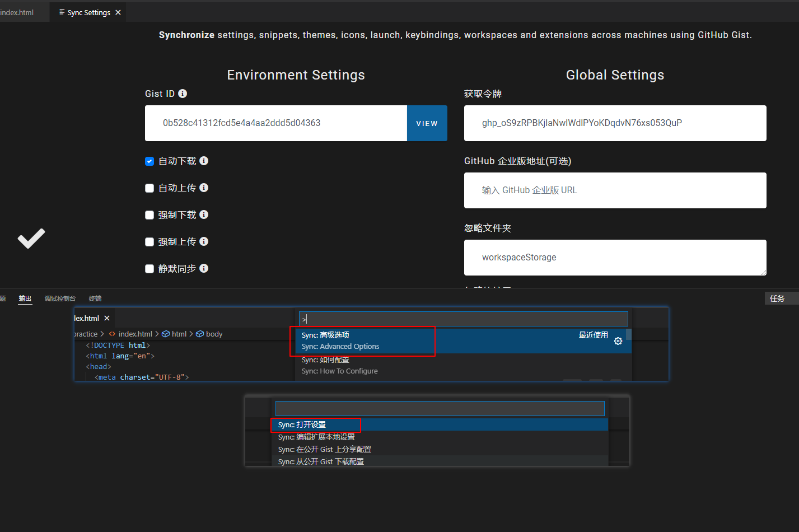Click the meta charset code line
The height and width of the screenshot is (532, 799).
[x=142, y=377]
